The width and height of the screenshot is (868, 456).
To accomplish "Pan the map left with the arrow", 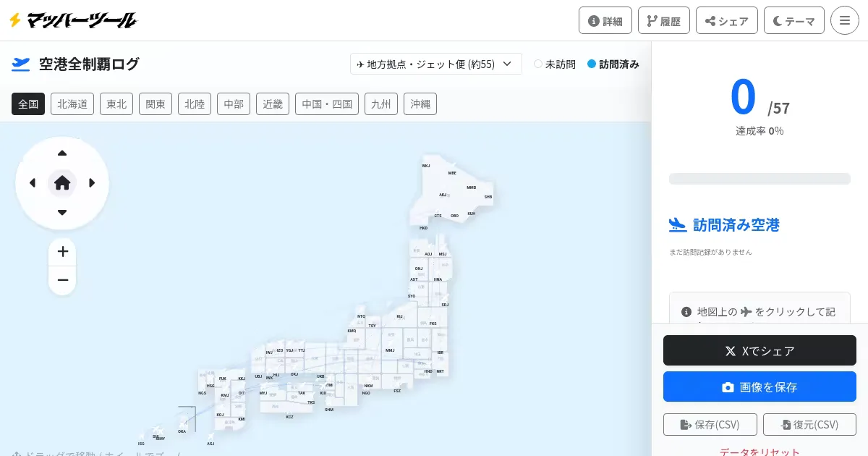I will [33, 183].
